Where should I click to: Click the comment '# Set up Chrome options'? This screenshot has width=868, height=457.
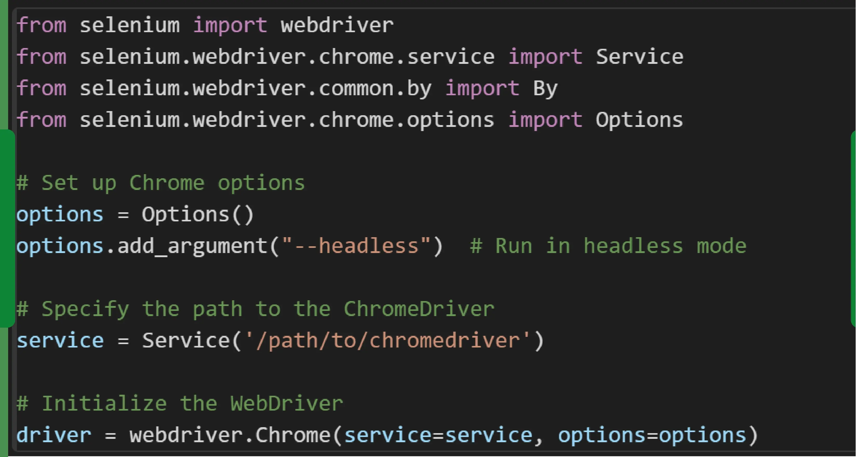pyautogui.click(x=161, y=183)
